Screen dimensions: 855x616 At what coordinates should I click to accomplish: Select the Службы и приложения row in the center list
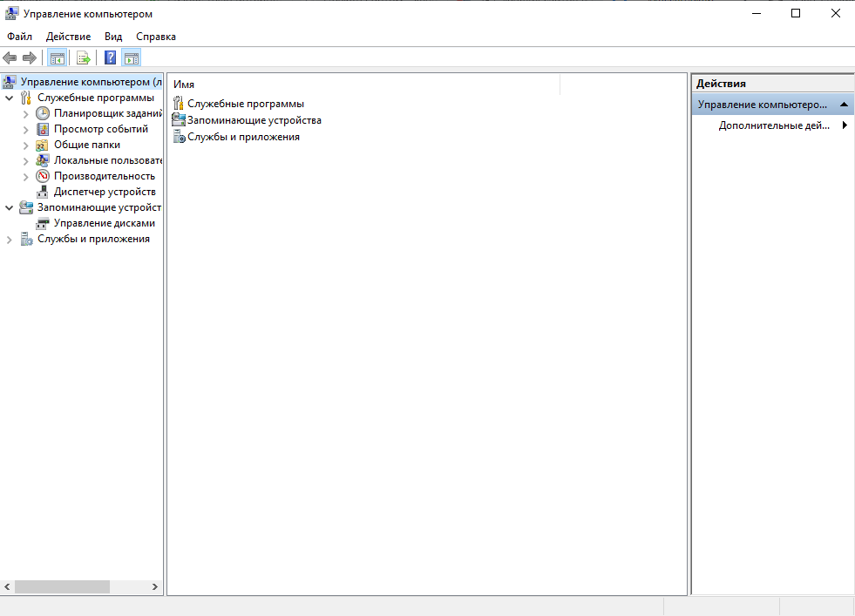(x=236, y=137)
